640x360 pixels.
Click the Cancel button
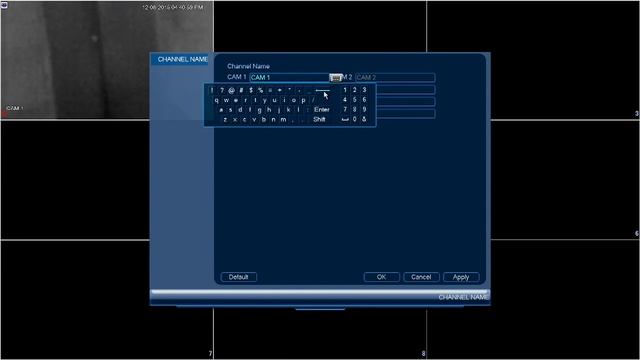click(421, 277)
